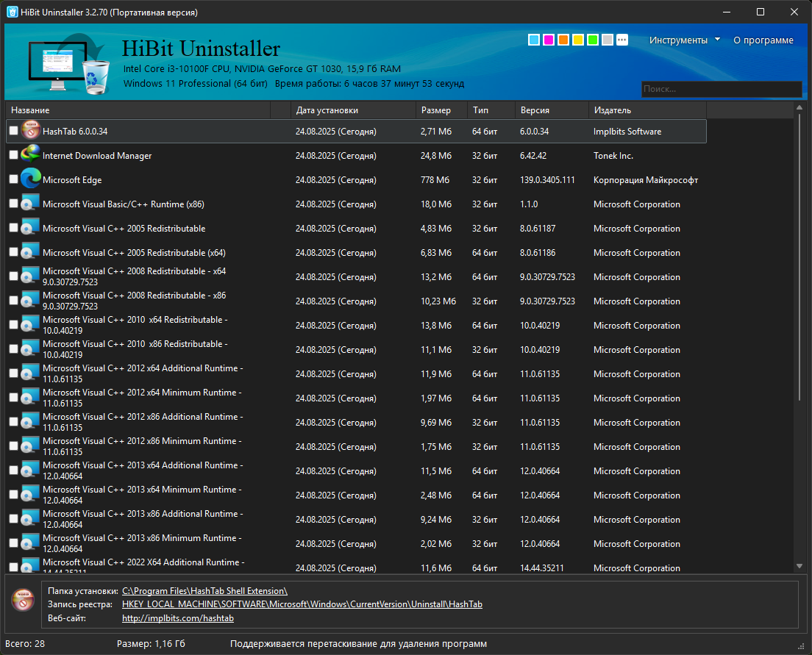Click the Internet Download Manager icon
Image resolution: width=812 pixels, height=655 pixels.
[31, 155]
